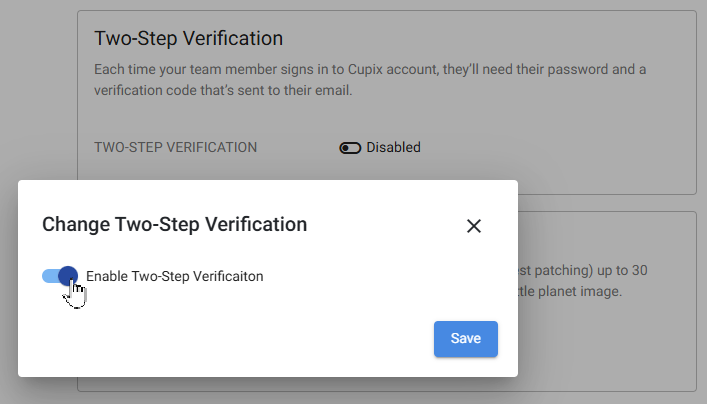Click the verification description paragraph
Screen dimensions: 707x404
coord(370,80)
